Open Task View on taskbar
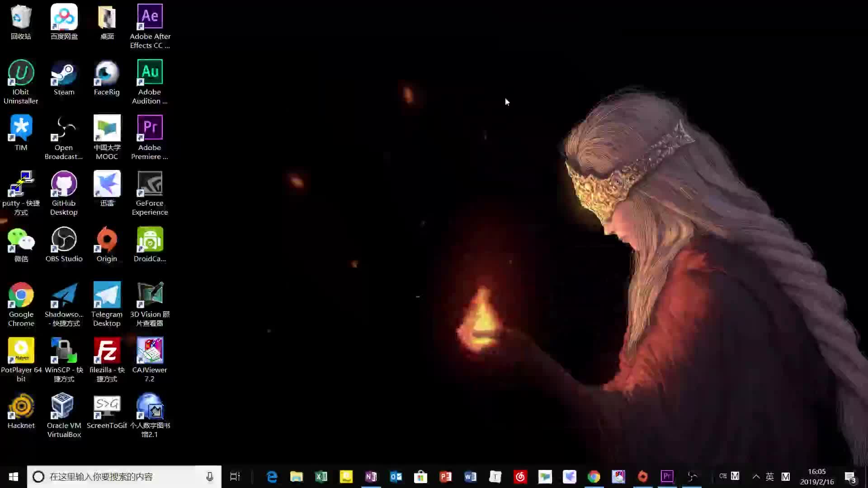 [235, 476]
